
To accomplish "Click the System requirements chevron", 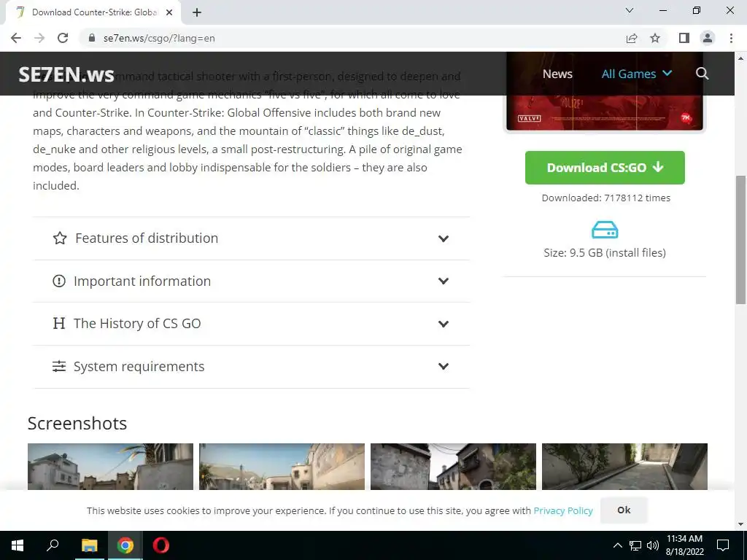I will (443, 366).
